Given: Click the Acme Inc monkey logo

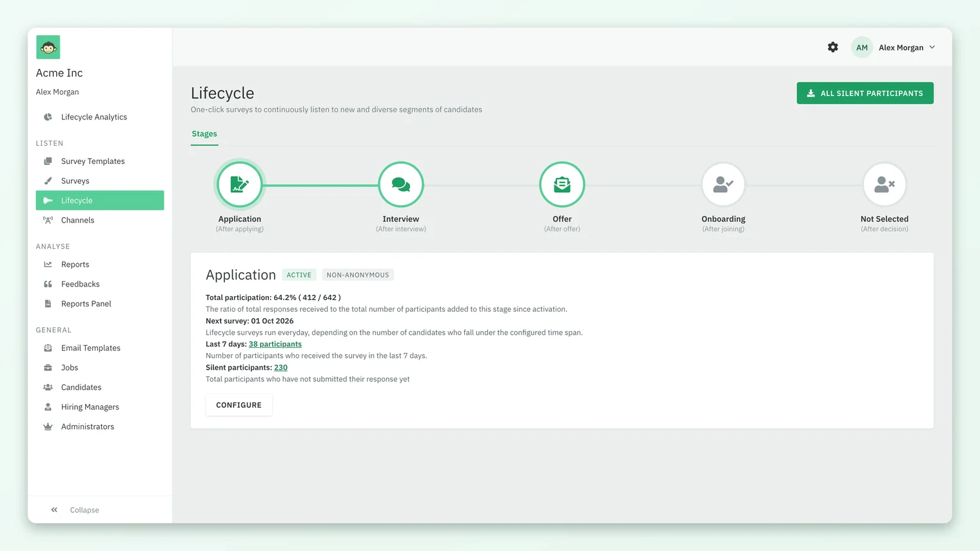Looking at the screenshot, I should [x=48, y=47].
